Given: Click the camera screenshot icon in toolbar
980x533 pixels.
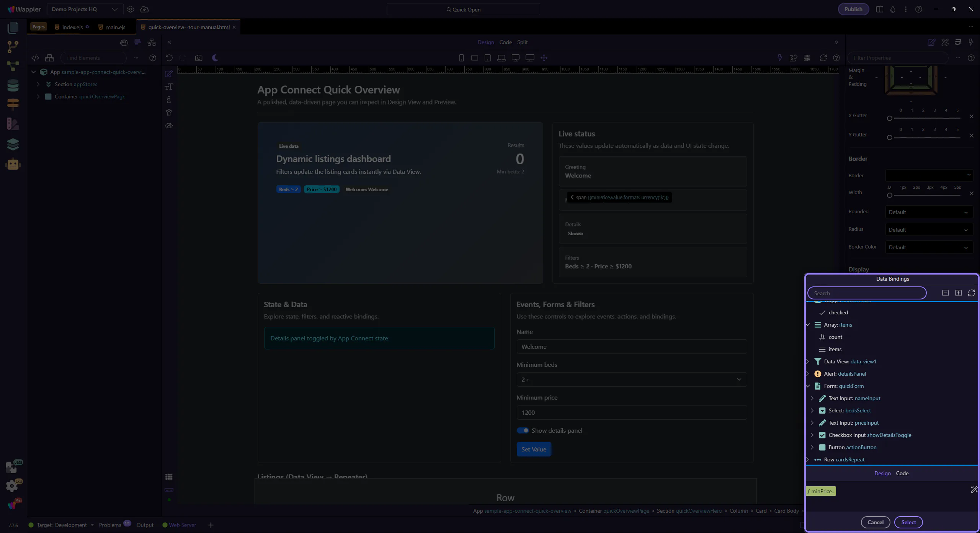Looking at the screenshot, I should pyautogui.click(x=198, y=58).
